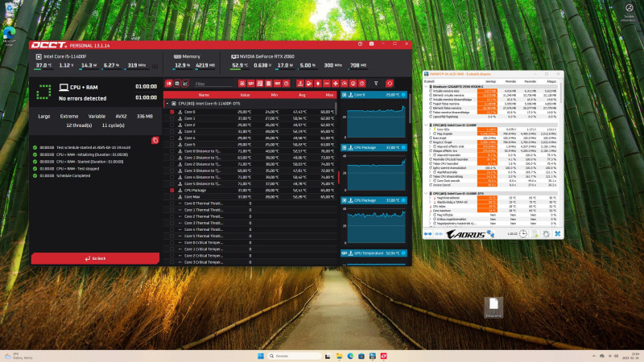Click the Go Back button in OCCT

point(95,258)
